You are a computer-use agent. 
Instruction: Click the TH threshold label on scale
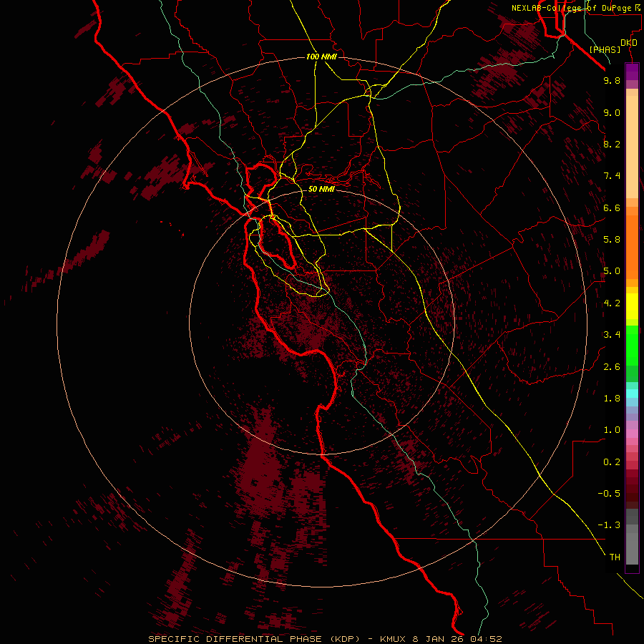coord(615,557)
